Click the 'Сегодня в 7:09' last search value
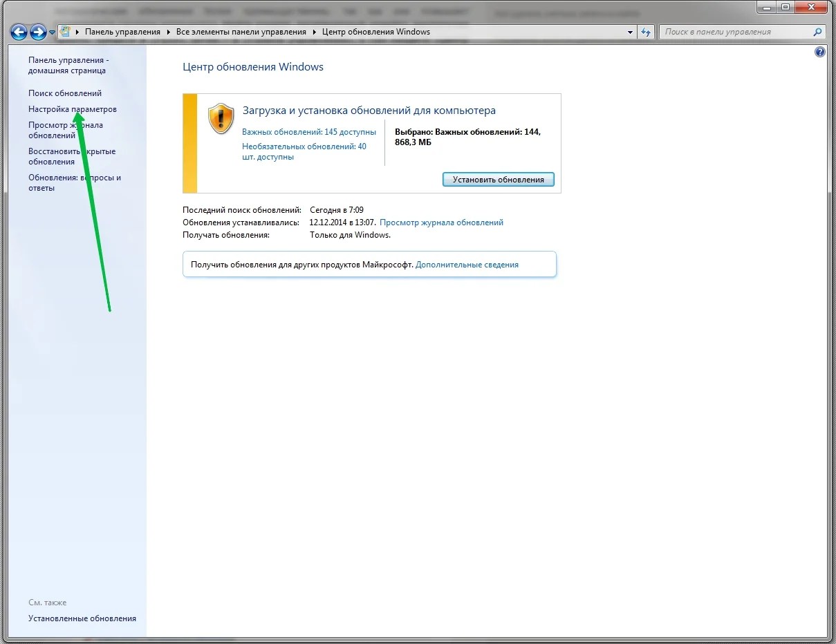 337,209
